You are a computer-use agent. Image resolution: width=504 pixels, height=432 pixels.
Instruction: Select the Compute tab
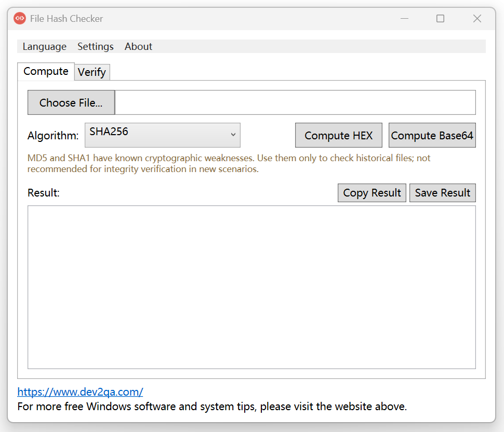pyautogui.click(x=46, y=71)
